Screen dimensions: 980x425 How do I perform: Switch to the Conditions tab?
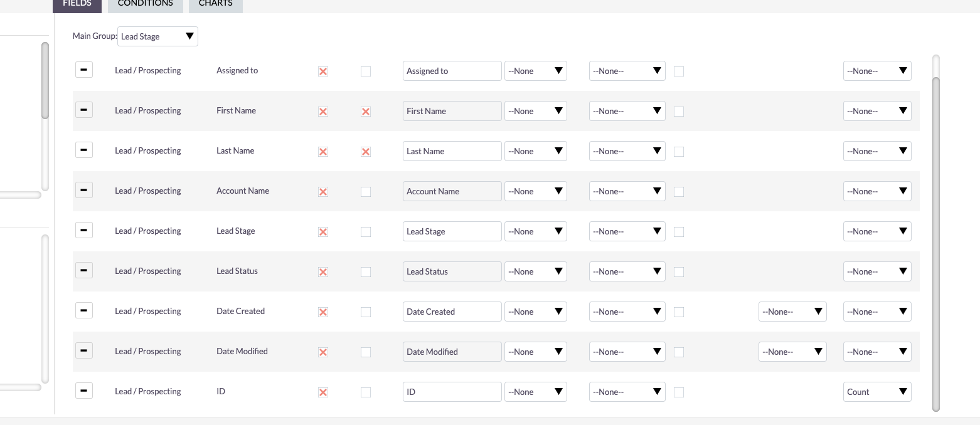point(146,5)
